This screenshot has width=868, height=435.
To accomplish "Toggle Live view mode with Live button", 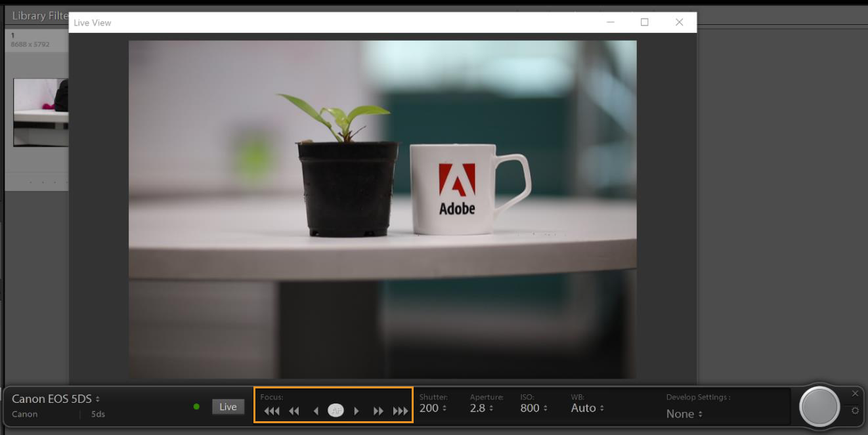I will point(228,407).
